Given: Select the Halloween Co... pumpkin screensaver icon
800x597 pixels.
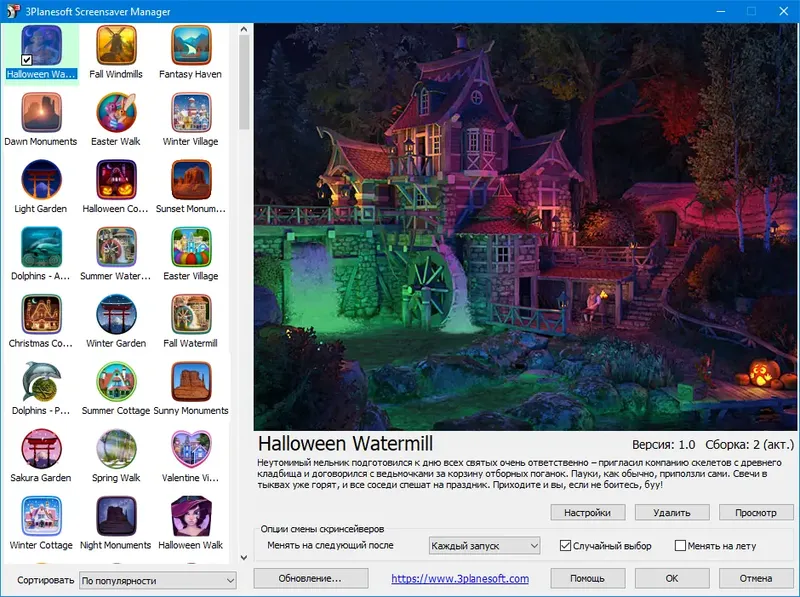Looking at the screenshot, I should point(116,180).
